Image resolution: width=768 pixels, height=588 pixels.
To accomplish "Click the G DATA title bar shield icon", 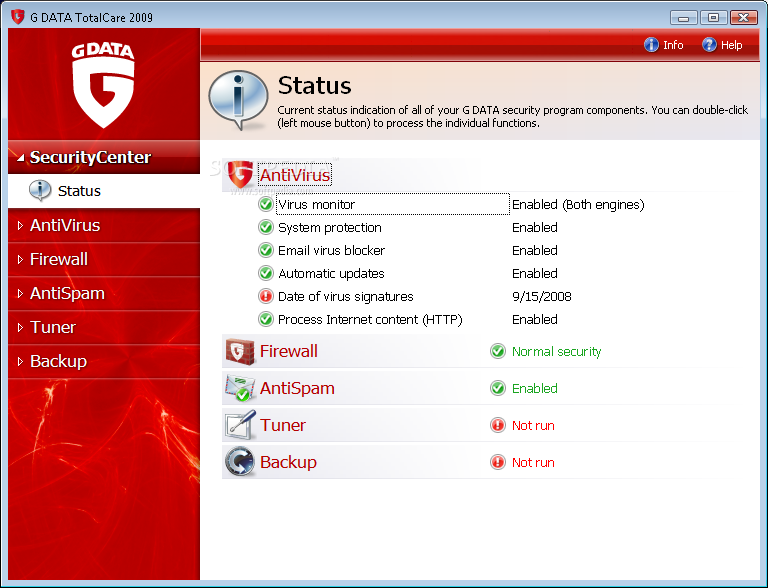I will (x=18, y=17).
